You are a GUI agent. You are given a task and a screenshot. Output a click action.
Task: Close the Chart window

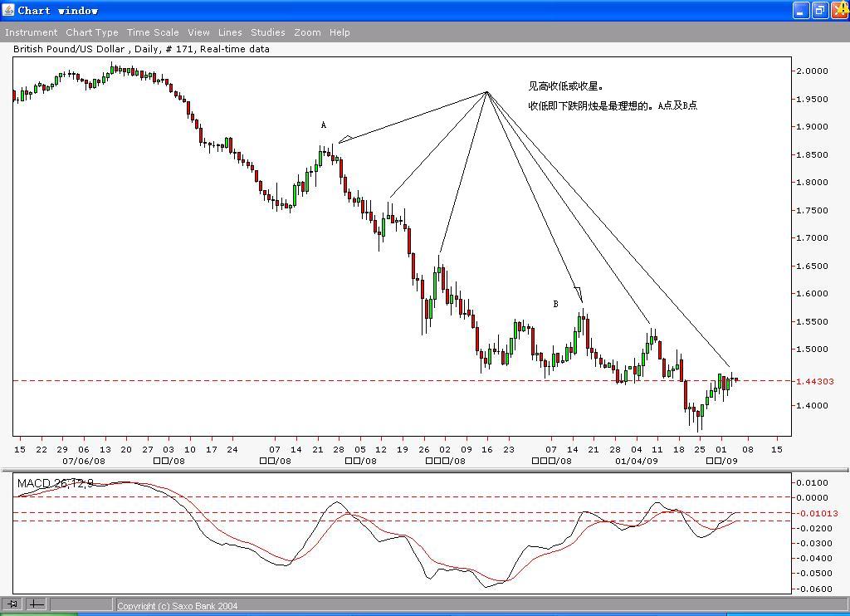click(840, 10)
